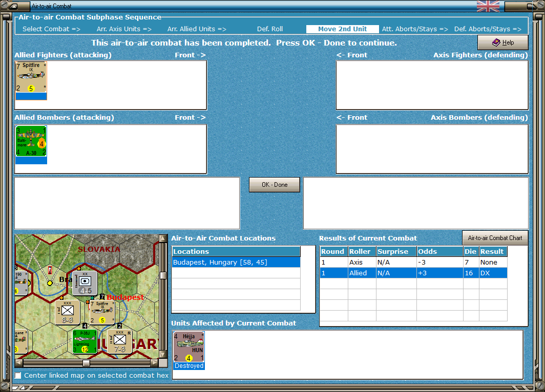Click the Result column header
The image size is (545, 392).
click(x=493, y=251)
